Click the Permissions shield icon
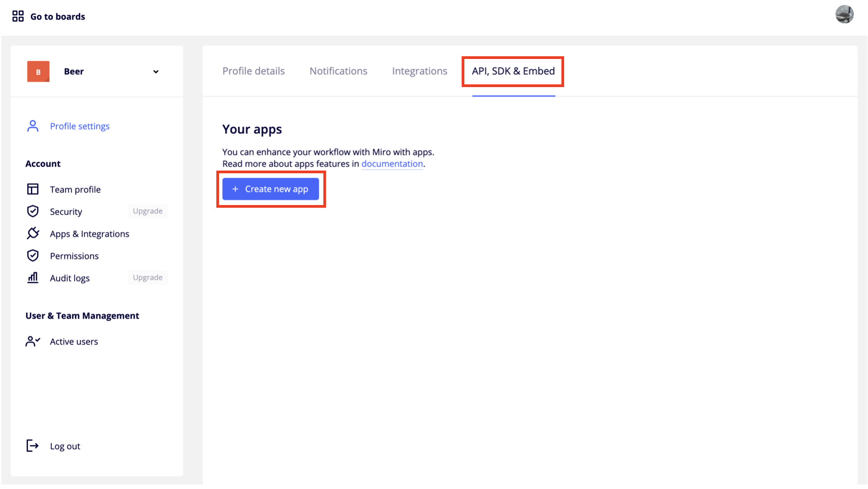The width and height of the screenshot is (868, 489). 33,256
